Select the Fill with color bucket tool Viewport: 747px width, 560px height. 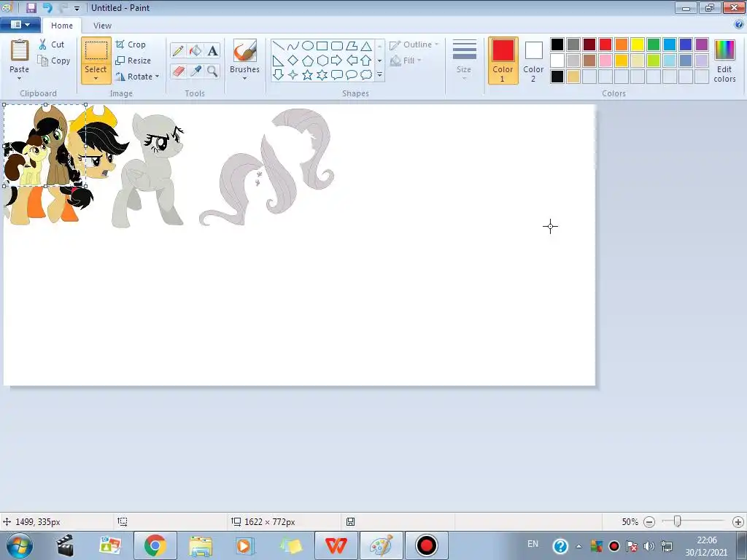pyautogui.click(x=196, y=50)
